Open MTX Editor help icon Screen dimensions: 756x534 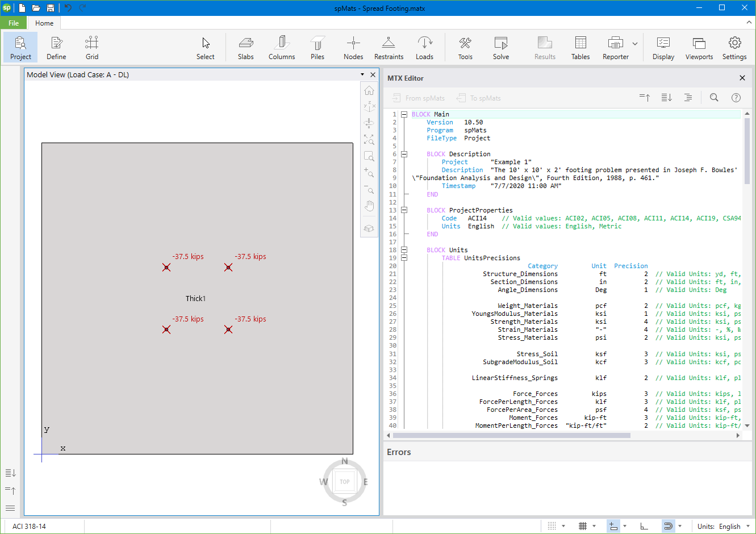tap(736, 98)
